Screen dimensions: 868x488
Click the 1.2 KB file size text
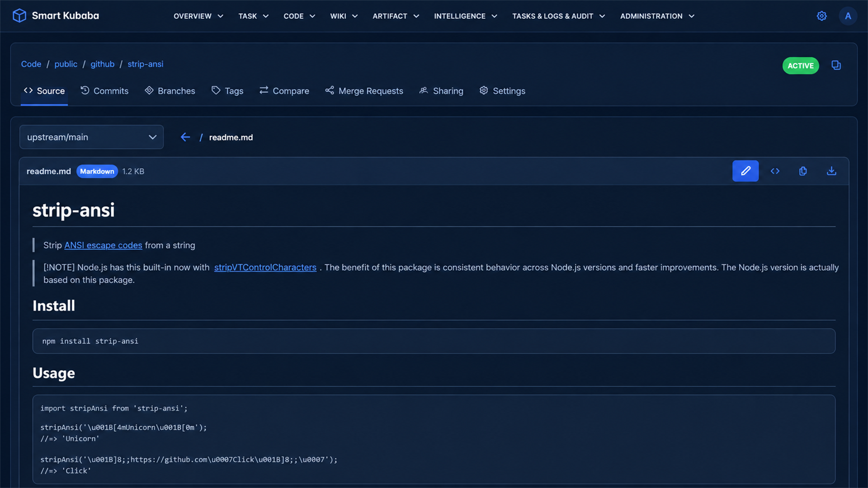pyautogui.click(x=133, y=171)
